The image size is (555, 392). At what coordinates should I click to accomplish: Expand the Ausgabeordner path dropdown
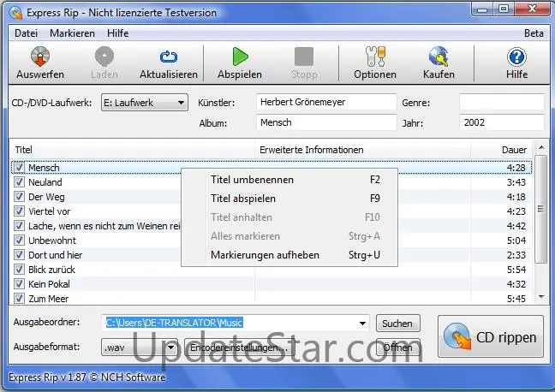pos(362,323)
